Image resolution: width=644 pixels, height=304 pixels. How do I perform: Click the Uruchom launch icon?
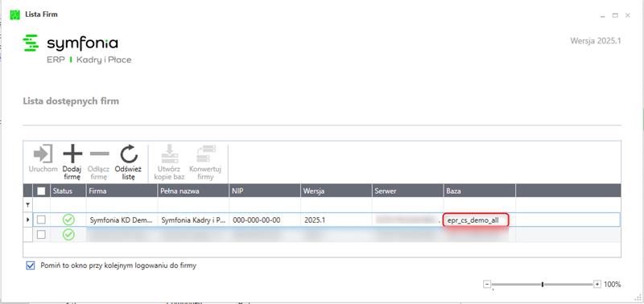43,154
